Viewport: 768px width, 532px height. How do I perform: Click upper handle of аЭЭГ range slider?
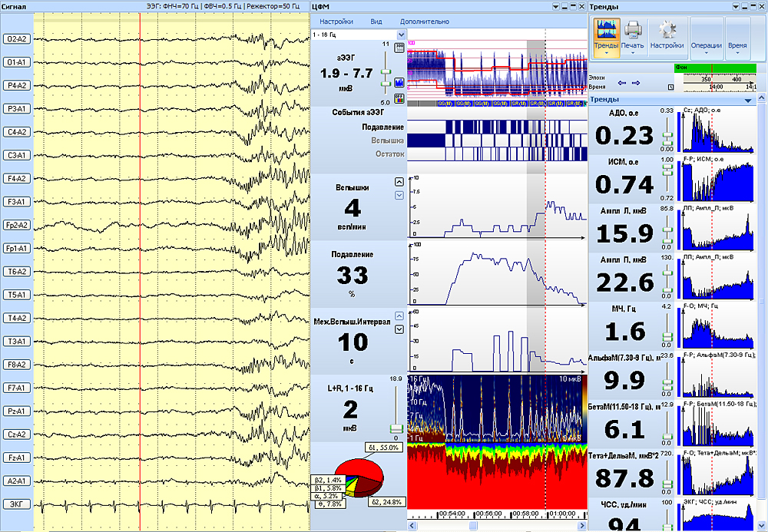[x=386, y=72]
